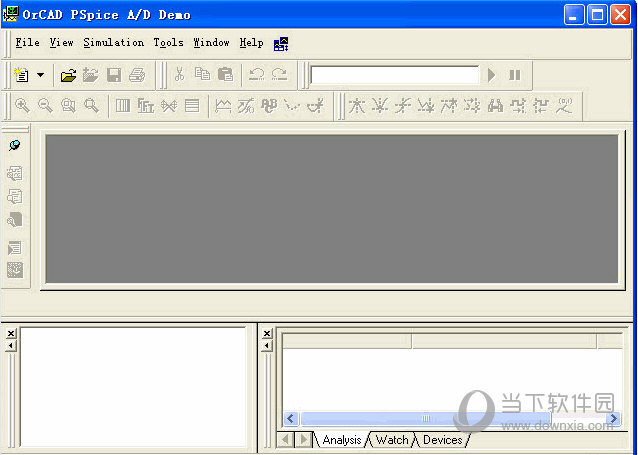
Task: Click the Save floppy disk icon
Action: pos(114,75)
